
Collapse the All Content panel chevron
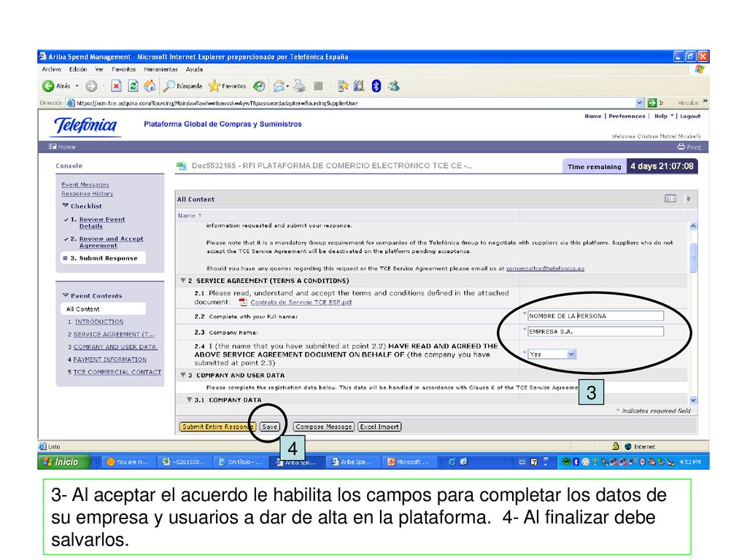pos(689,198)
